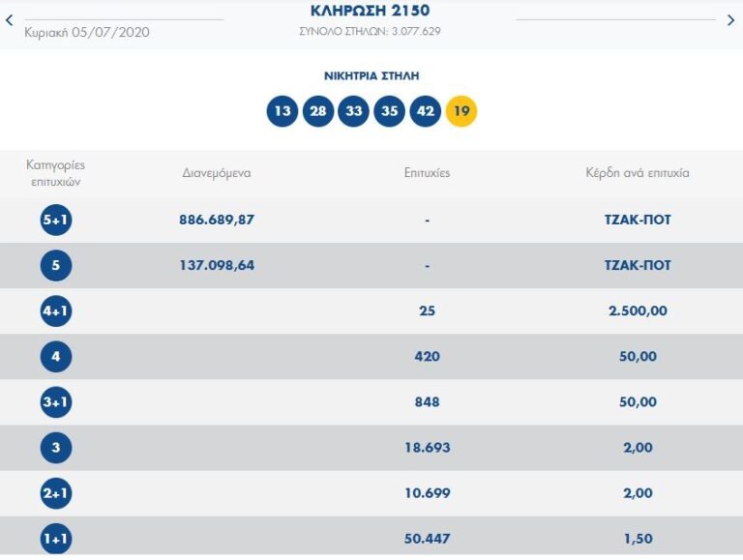Click the yellow Joker ball 19
Viewport: 743px width, 560px height.
pyautogui.click(x=461, y=111)
